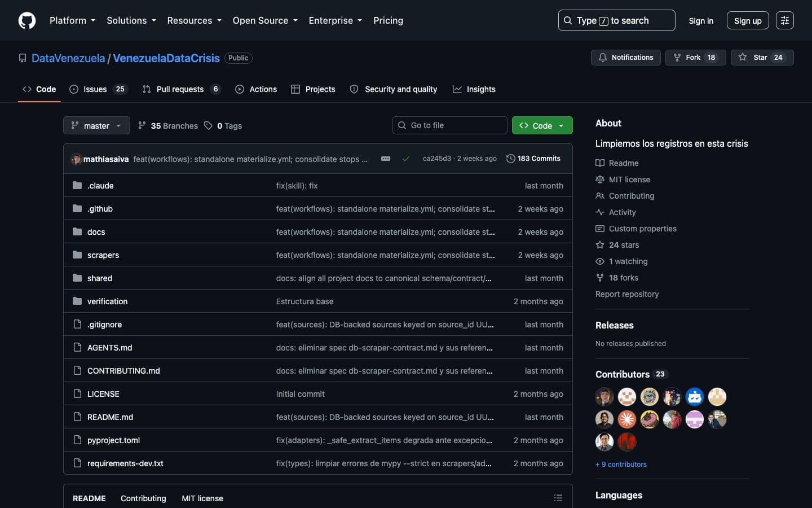
Task: View the 24 stars link
Action: pyautogui.click(x=617, y=245)
